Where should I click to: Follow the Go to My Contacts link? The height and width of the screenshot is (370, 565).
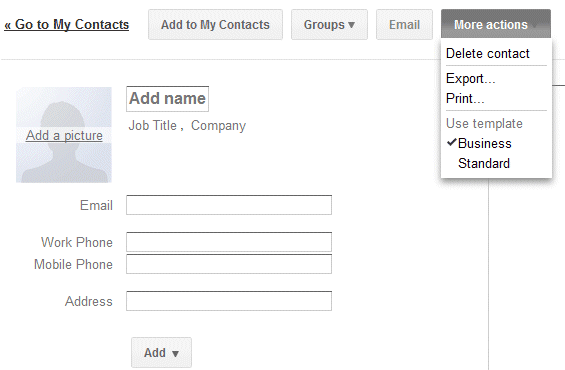(x=66, y=24)
